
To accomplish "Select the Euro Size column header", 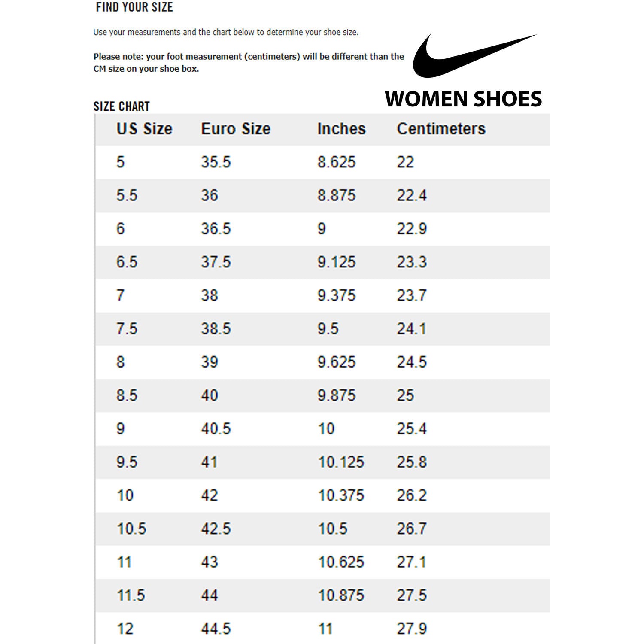I will coord(236,129).
